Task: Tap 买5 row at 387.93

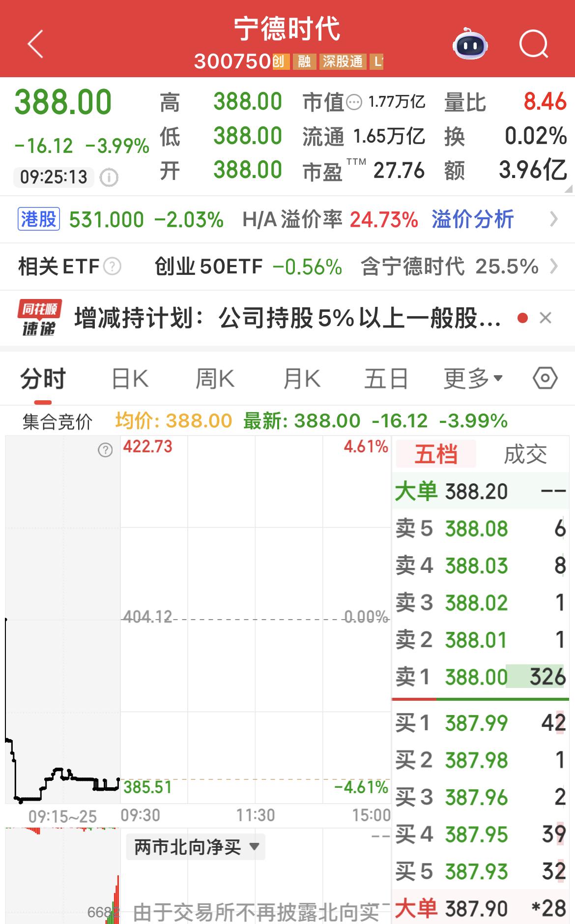Action: coord(480,871)
